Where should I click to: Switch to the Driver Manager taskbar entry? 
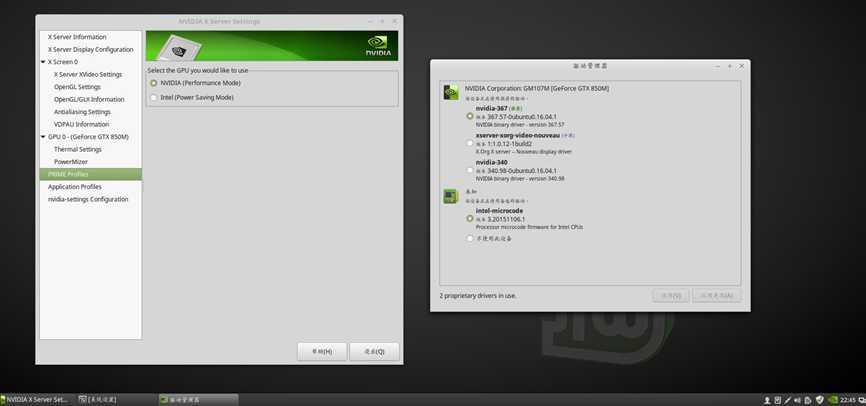point(199,399)
